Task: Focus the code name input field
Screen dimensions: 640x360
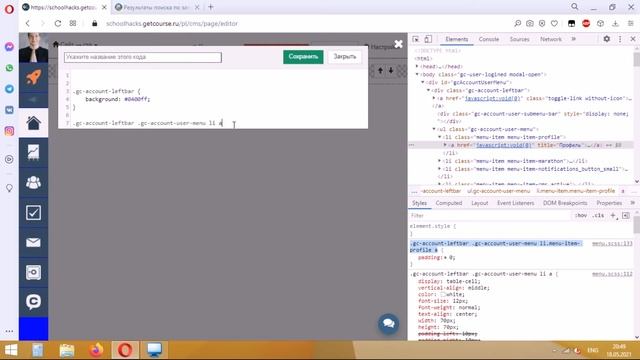Action: point(143,57)
